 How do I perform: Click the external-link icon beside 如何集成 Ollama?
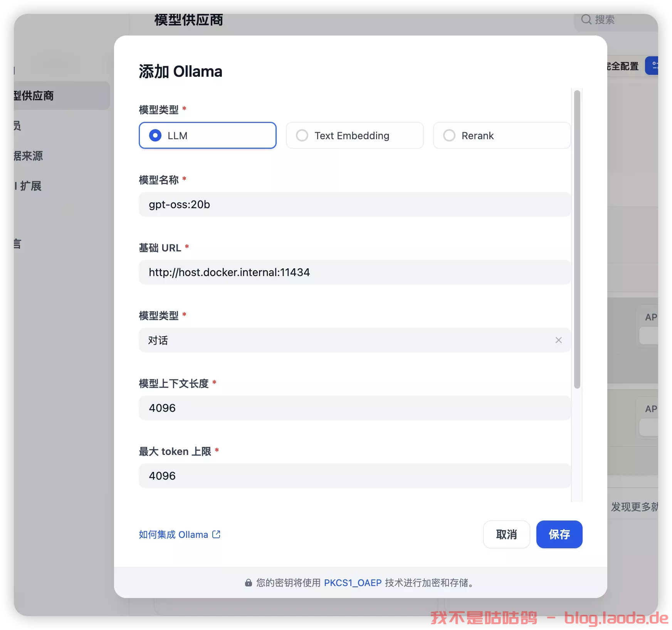coord(217,534)
